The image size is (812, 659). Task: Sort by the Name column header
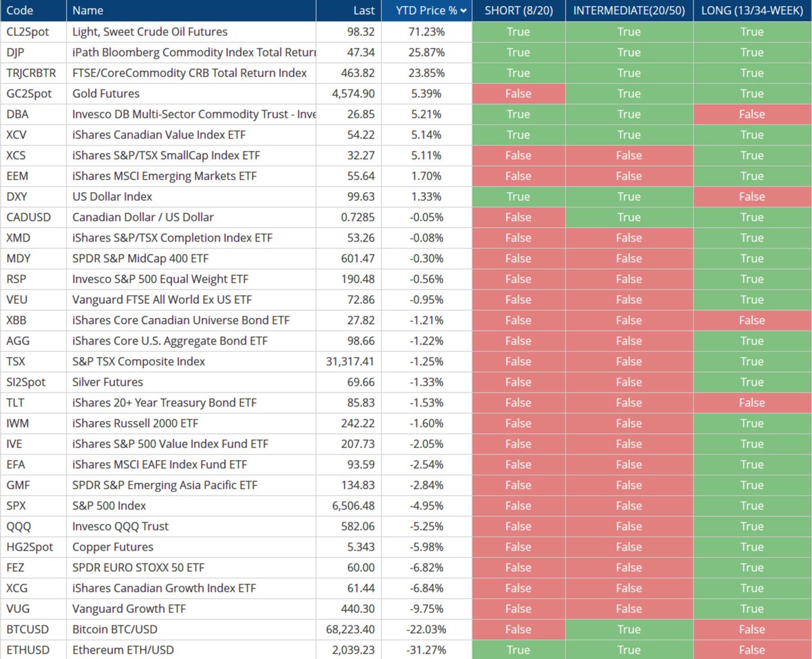click(191, 11)
